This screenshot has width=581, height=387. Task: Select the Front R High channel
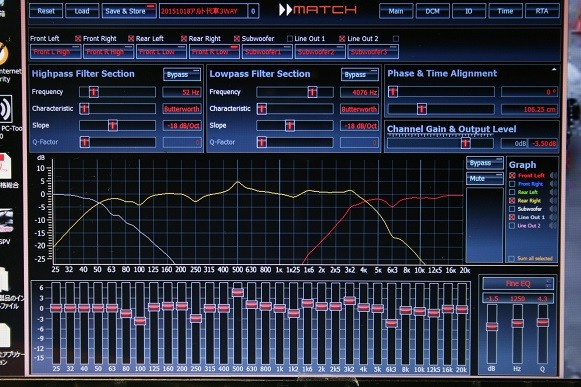[x=108, y=52]
